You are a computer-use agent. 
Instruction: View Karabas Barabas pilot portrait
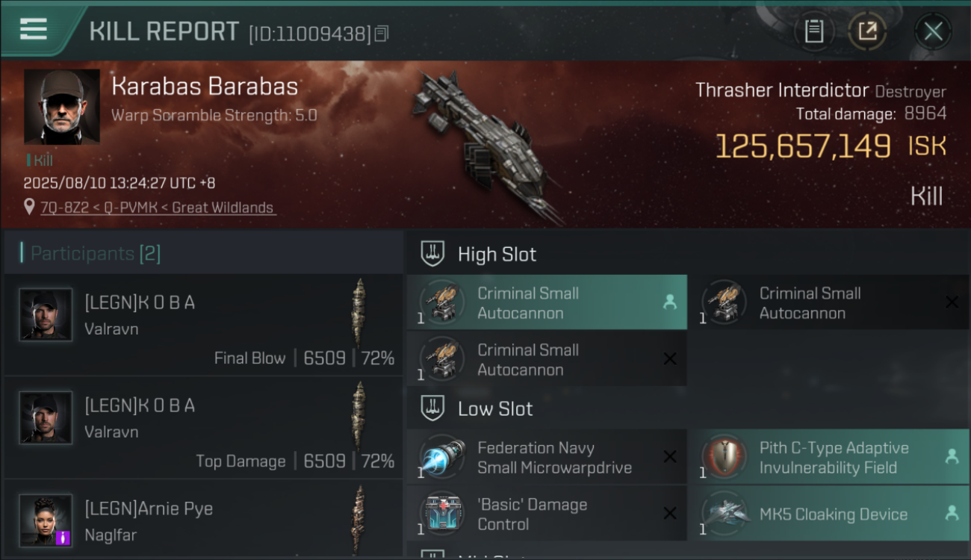(62, 107)
